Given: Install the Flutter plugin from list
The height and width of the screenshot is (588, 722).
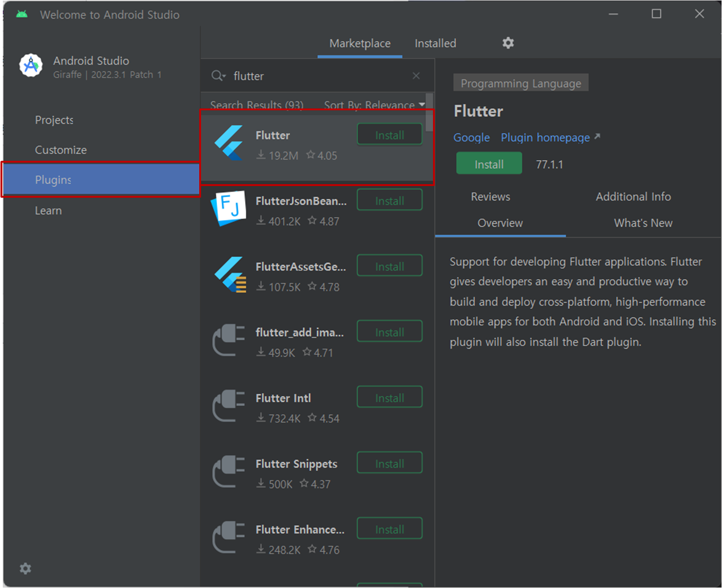Looking at the screenshot, I should (x=390, y=135).
